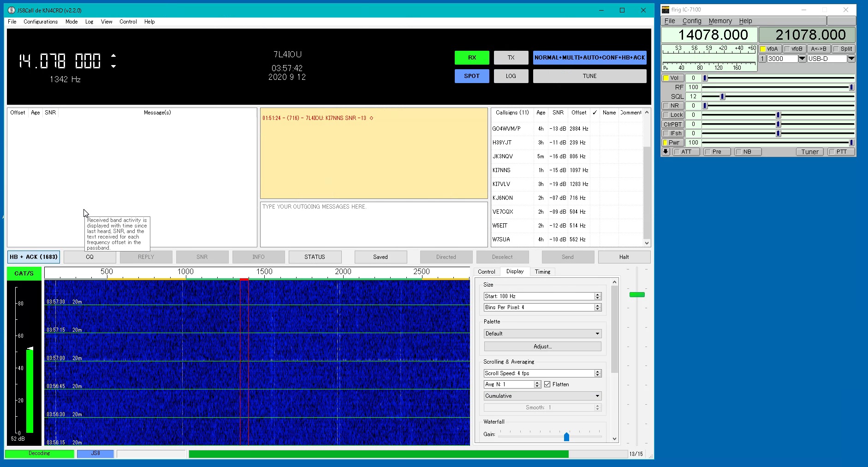Toggle vfoB in flrig
This screenshot has width=868, height=467.
point(795,49)
